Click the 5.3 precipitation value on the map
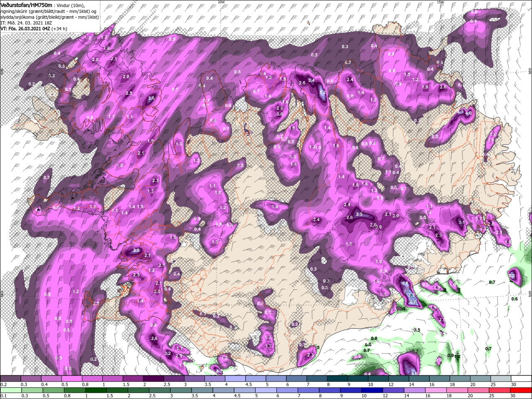This screenshot has width=532, height=399. 512,276
